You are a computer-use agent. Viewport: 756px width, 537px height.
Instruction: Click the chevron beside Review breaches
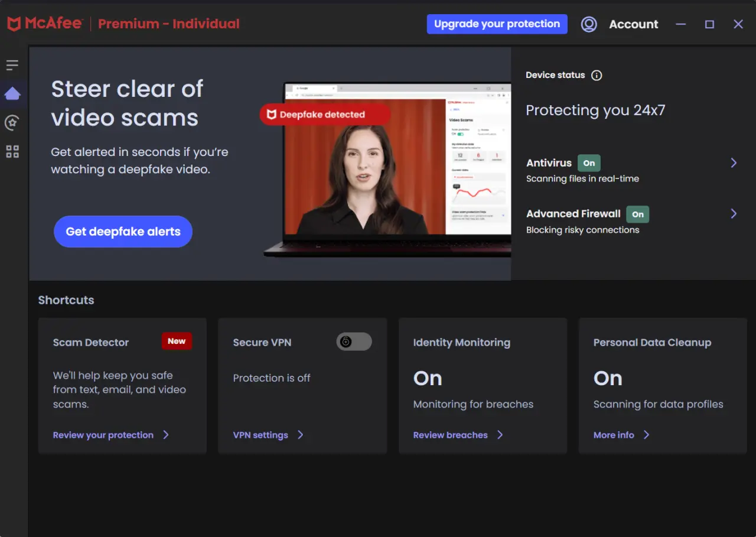[500, 435]
